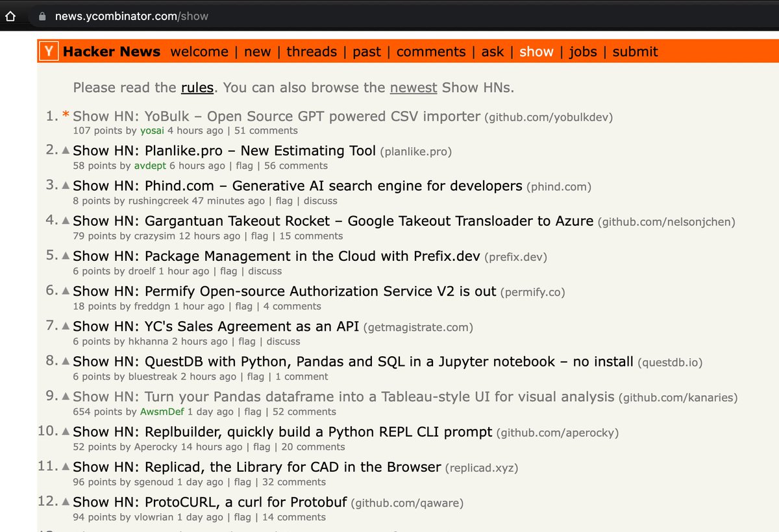This screenshot has width=779, height=532.
Task: Open the submit page
Action: pyautogui.click(x=636, y=52)
